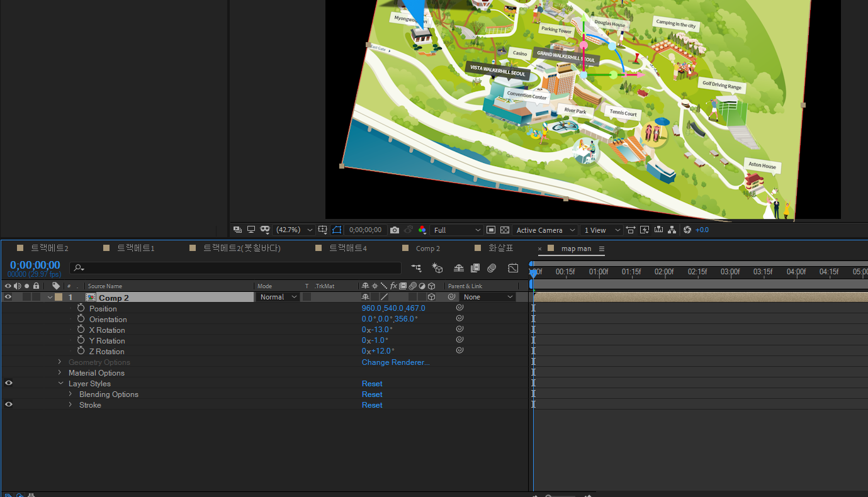The image size is (868, 497).
Task: Click the layer label color swatch
Action: click(x=59, y=297)
